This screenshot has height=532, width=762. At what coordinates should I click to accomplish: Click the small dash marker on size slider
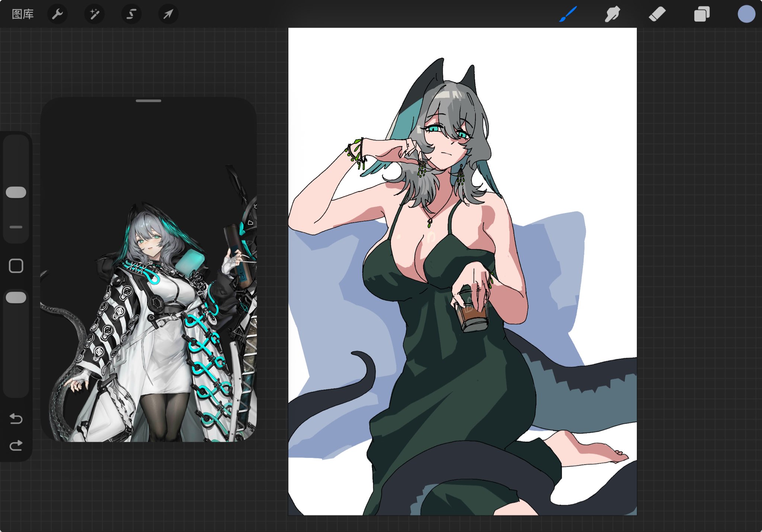16,227
